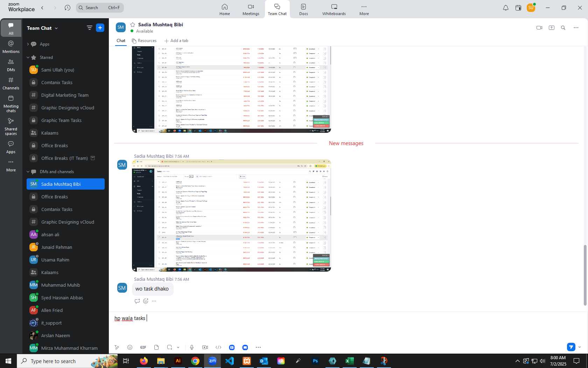The height and width of the screenshot is (368, 588).
Task: Open DMs in the sidebar
Action: tap(11, 65)
